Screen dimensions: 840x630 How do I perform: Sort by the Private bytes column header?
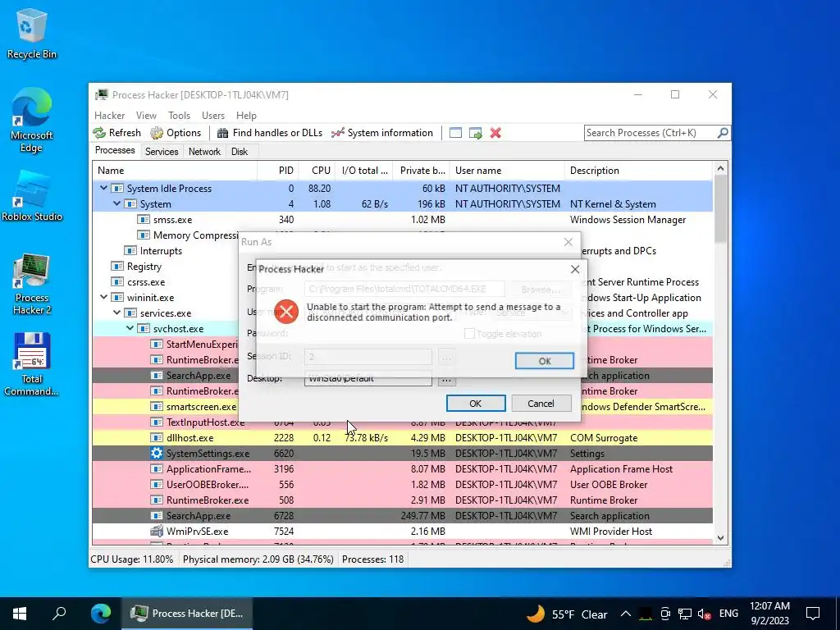[421, 171]
